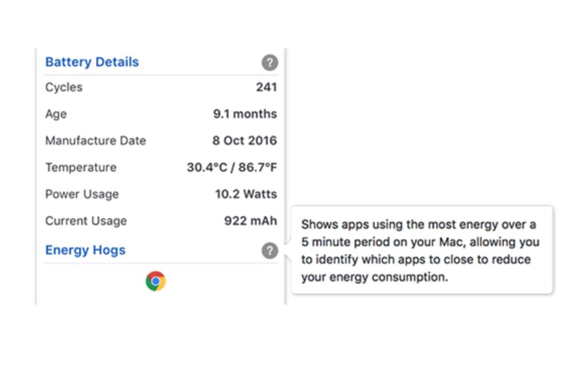Select the Manufacture Date label
This screenshot has width=587, height=392.
click(x=95, y=140)
